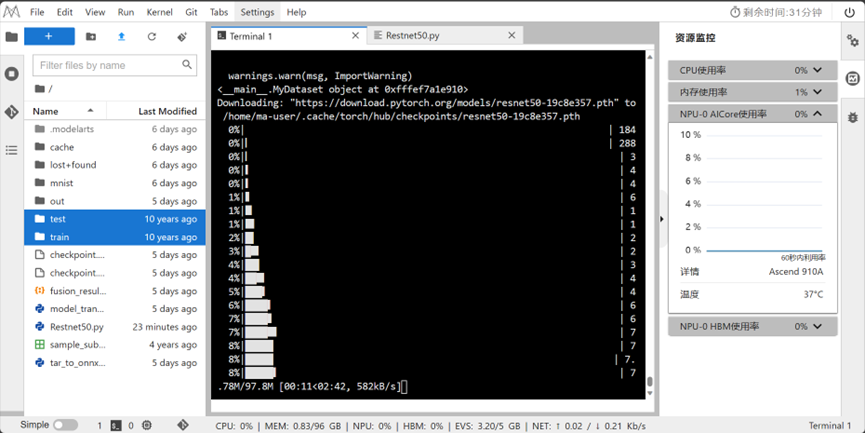The height and width of the screenshot is (433, 865).
Task: Click the NET speed status bar text
Action: pos(589,426)
